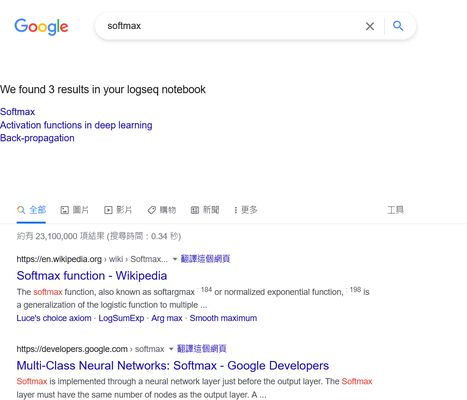Switch to the 影片 videos tab

click(x=118, y=210)
